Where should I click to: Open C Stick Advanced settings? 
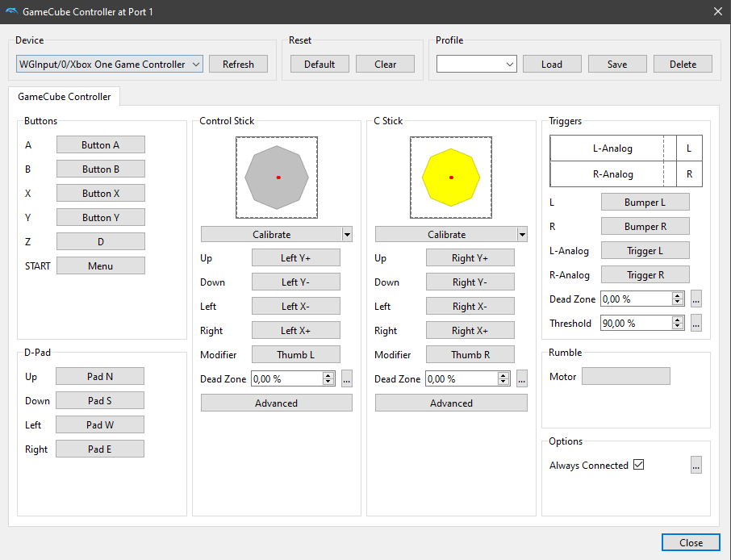pyautogui.click(x=451, y=403)
